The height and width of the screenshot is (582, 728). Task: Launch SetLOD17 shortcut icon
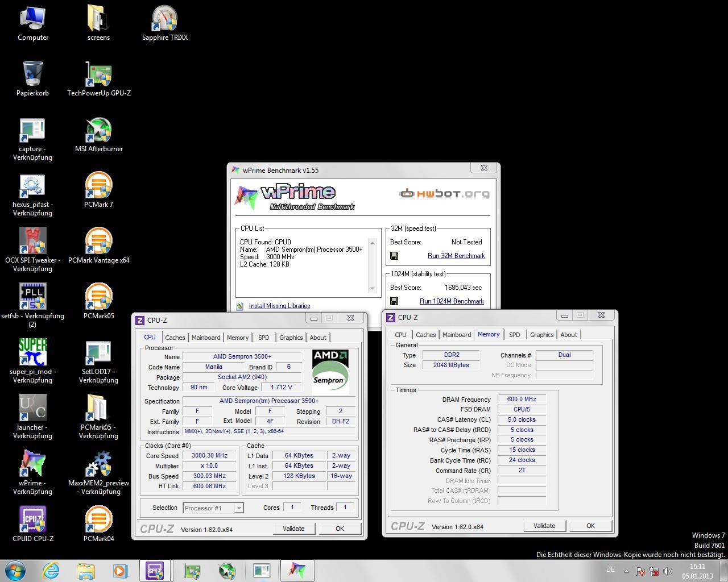98,362
